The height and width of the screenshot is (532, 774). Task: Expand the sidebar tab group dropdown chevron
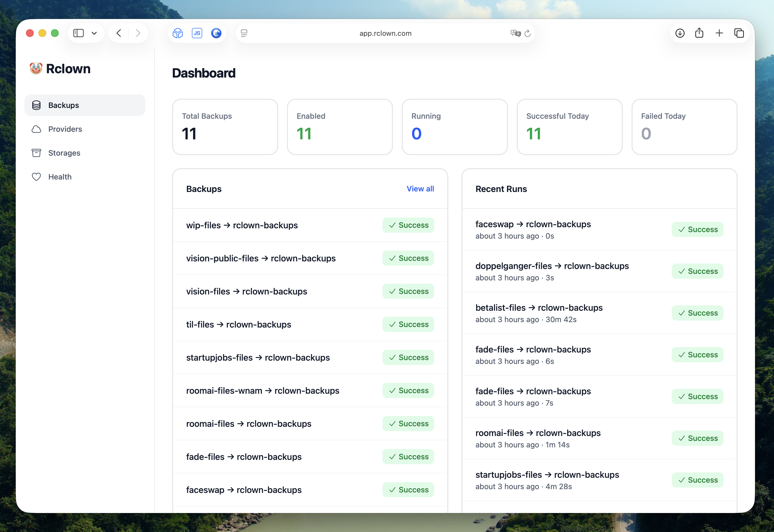pos(94,33)
